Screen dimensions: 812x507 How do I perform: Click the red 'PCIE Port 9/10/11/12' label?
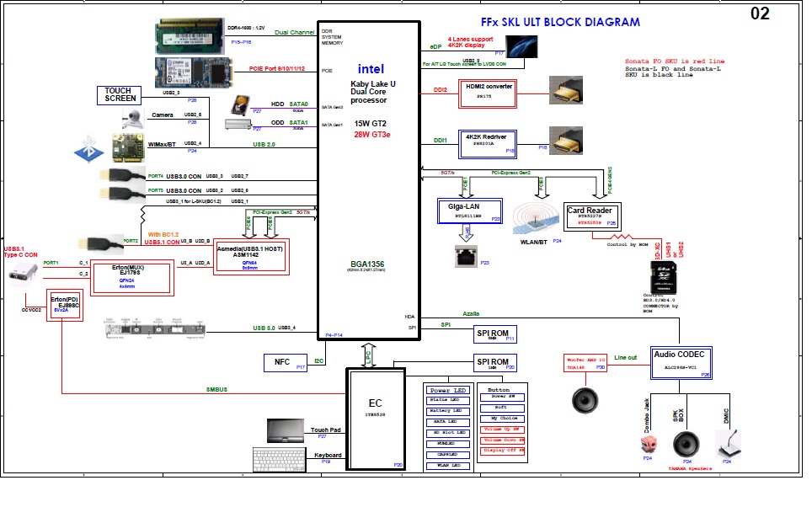(x=276, y=68)
